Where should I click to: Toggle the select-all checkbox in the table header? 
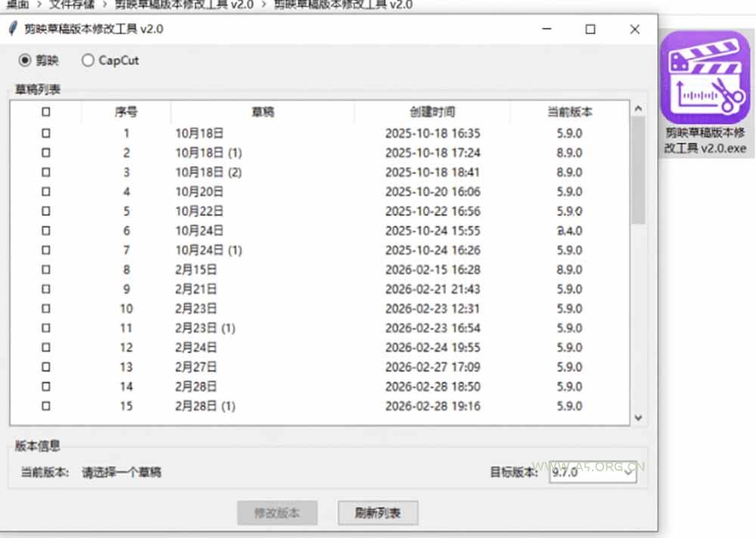pos(46,112)
